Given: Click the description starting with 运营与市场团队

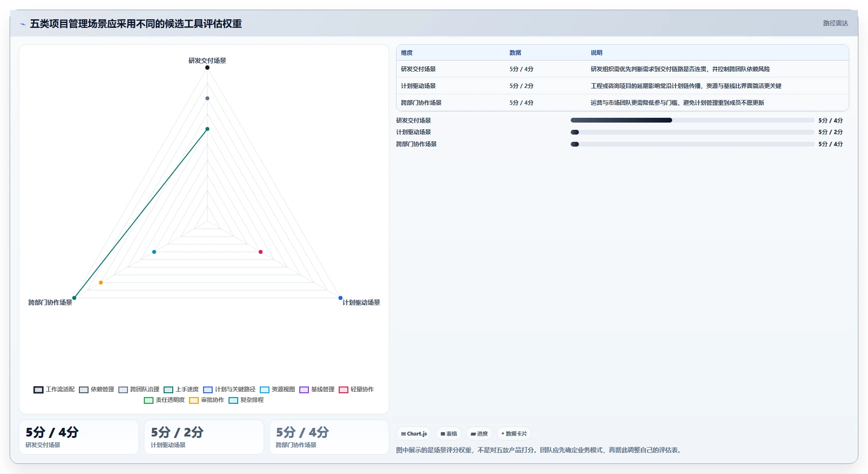Looking at the screenshot, I should (x=677, y=103).
